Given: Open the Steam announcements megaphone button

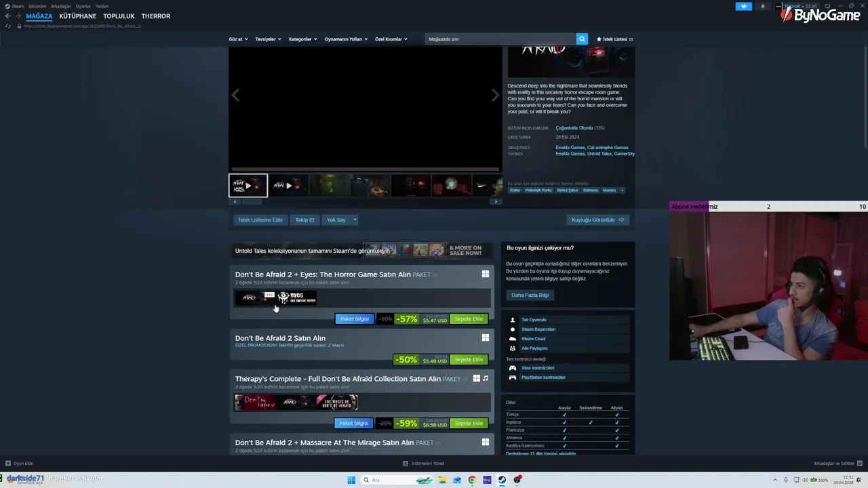Looking at the screenshot, I should pos(744,6).
